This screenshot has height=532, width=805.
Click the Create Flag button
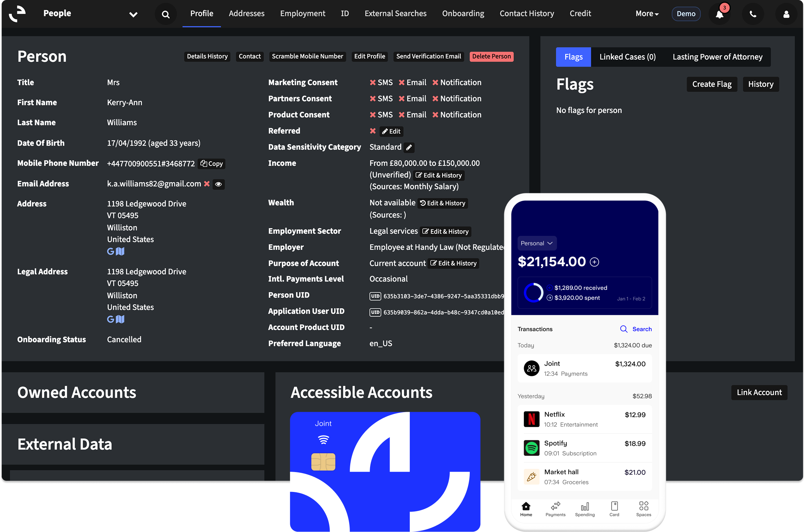coord(711,84)
